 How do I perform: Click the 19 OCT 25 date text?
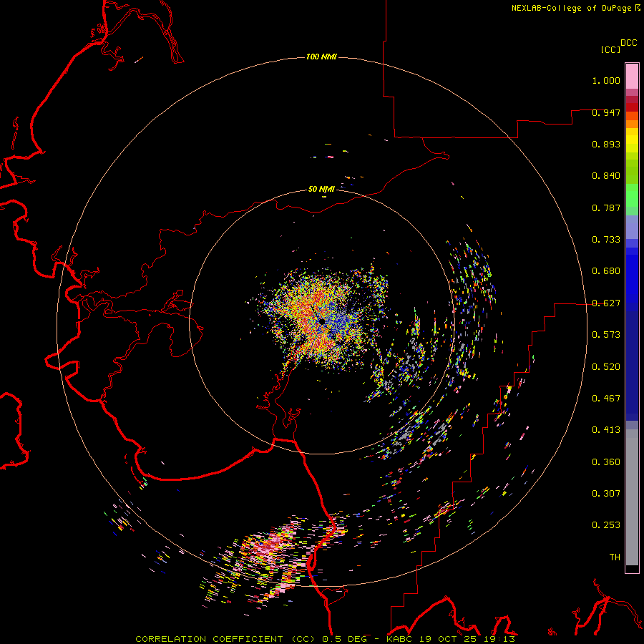pos(449,639)
